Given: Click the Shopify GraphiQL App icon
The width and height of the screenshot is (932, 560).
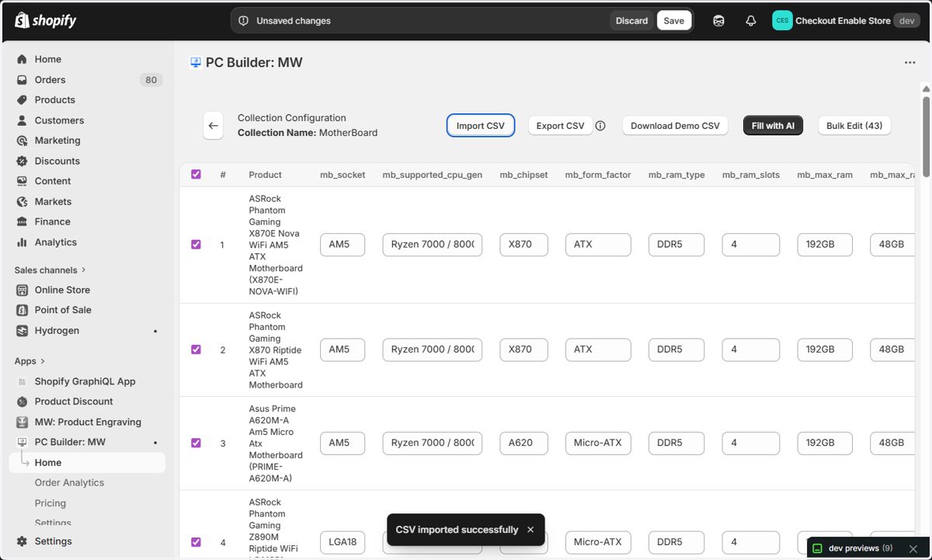Looking at the screenshot, I should 22,381.
